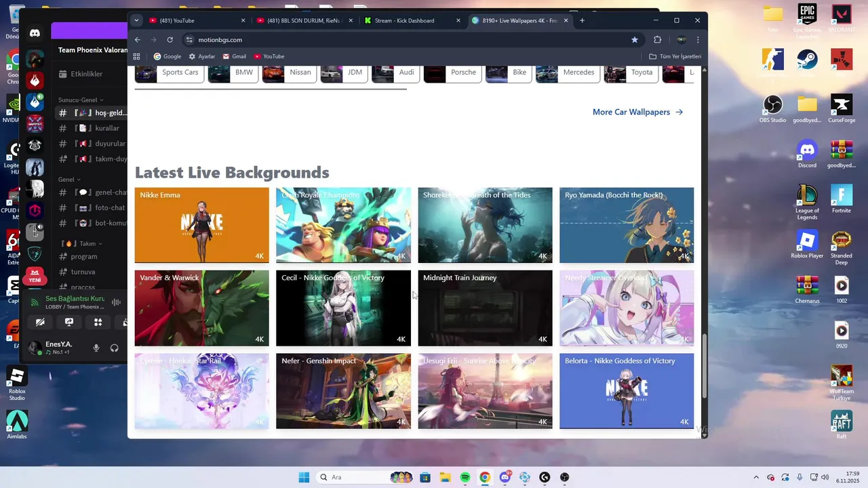Toggle noise suppression in Discord voice panel

tap(116, 302)
